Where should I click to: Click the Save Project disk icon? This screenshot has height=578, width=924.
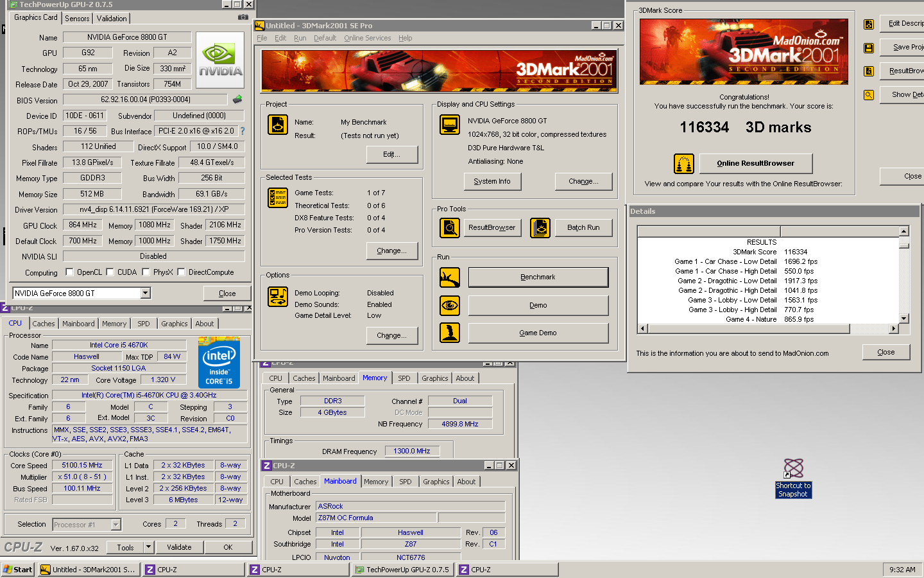869,48
